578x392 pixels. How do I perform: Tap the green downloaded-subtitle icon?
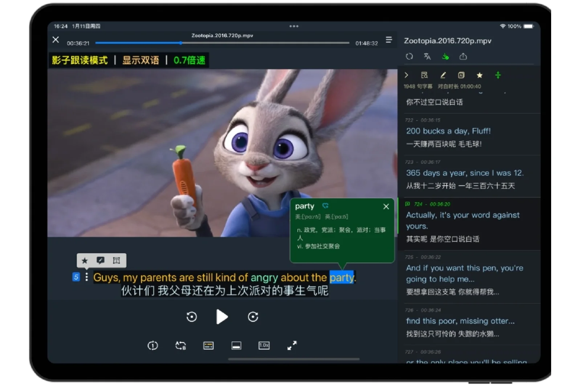tap(445, 56)
